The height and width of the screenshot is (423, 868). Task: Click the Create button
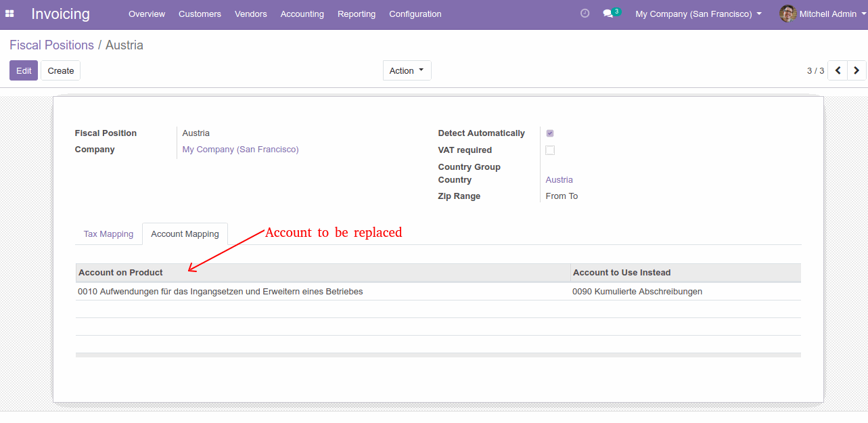tap(61, 70)
